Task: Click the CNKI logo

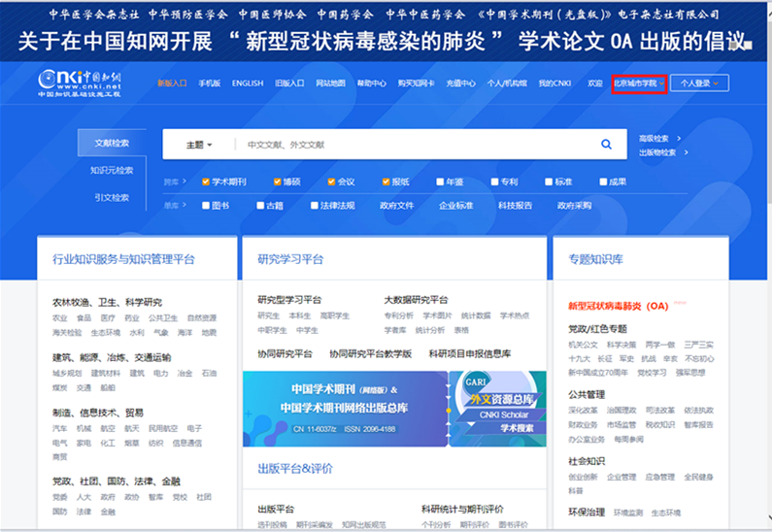Action: click(80, 83)
